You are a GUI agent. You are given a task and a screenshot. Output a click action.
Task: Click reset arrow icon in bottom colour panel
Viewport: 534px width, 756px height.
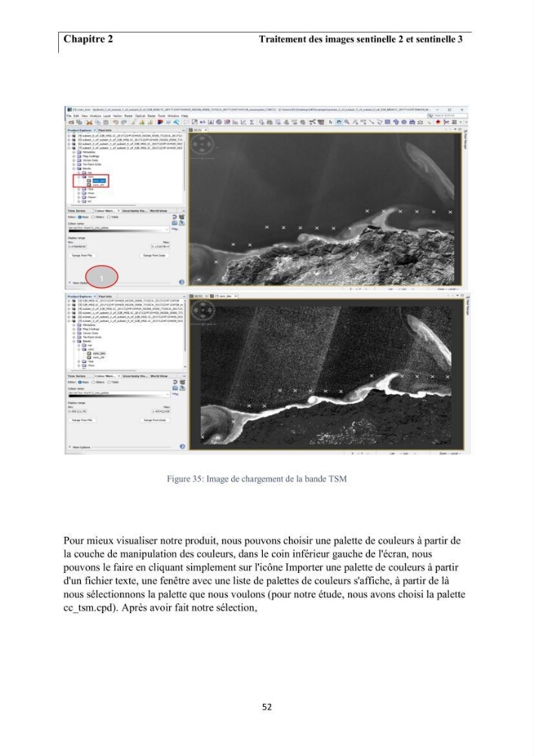(x=174, y=382)
